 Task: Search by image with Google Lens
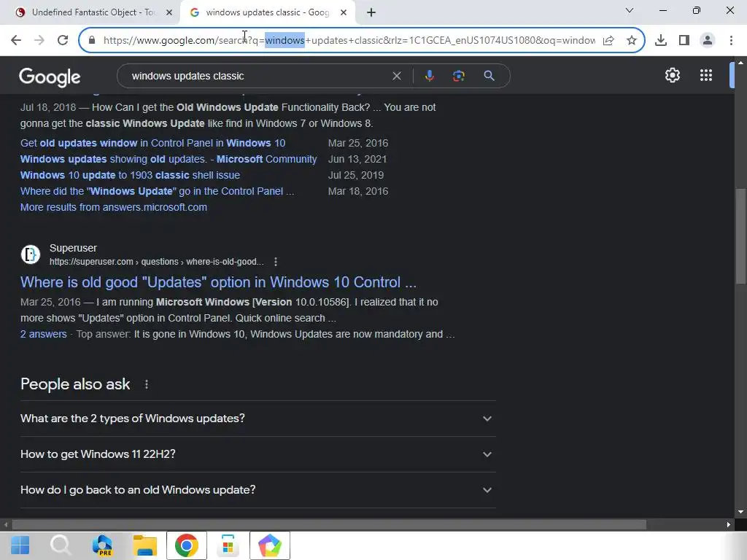pos(458,76)
